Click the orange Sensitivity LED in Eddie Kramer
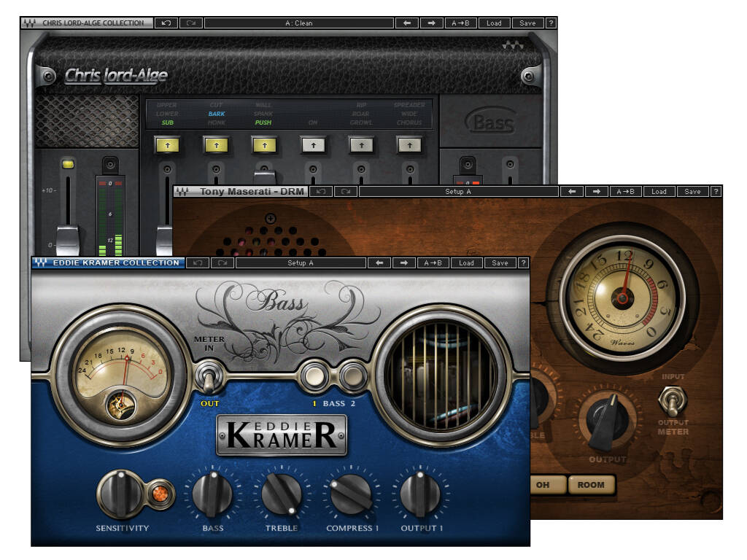Image resolution: width=747 pixels, height=560 pixels. click(x=160, y=494)
